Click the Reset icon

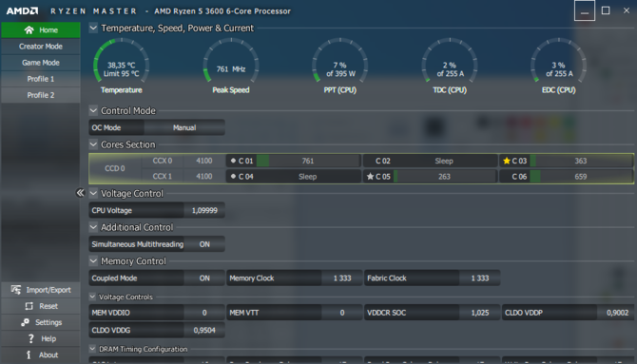(29, 306)
